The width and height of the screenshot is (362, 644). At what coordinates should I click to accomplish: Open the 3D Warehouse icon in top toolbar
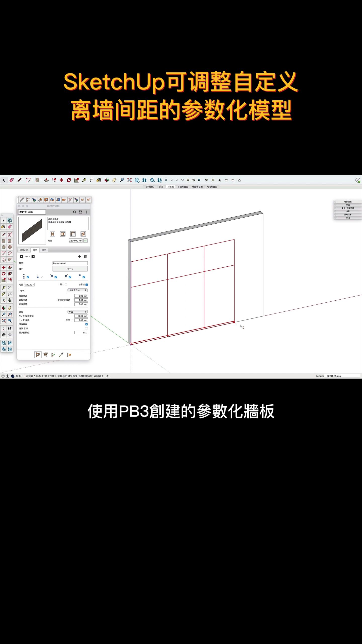[137, 180]
